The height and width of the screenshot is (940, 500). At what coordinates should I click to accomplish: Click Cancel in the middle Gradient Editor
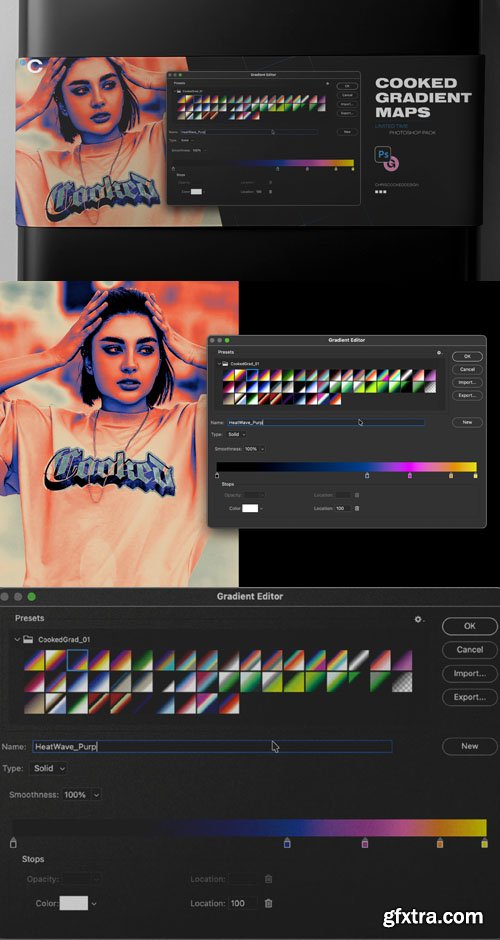point(467,370)
